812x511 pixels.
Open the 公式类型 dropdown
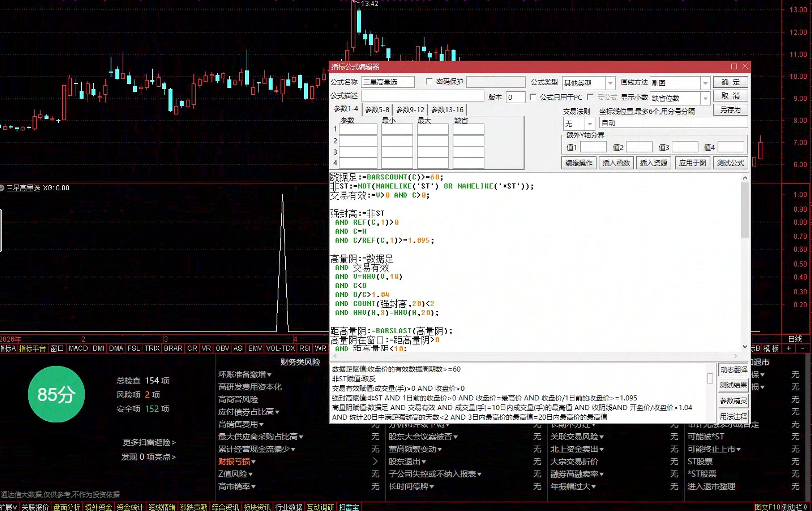click(x=610, y=83)
